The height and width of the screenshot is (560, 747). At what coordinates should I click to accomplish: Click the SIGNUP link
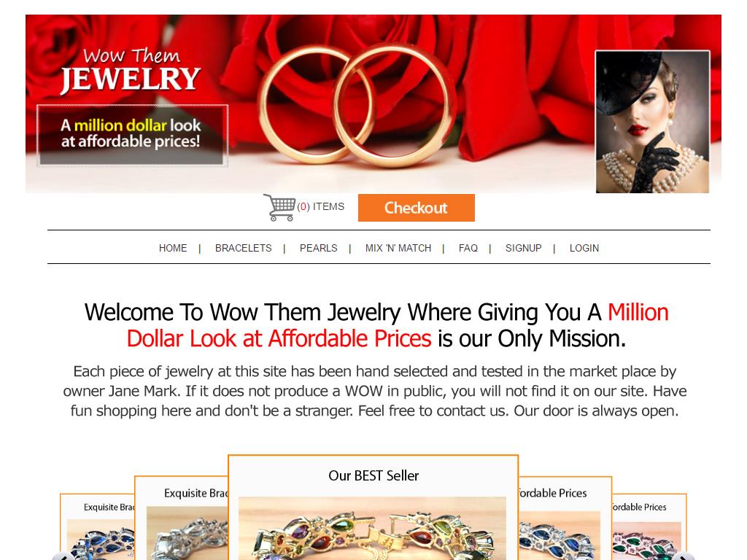524,248
